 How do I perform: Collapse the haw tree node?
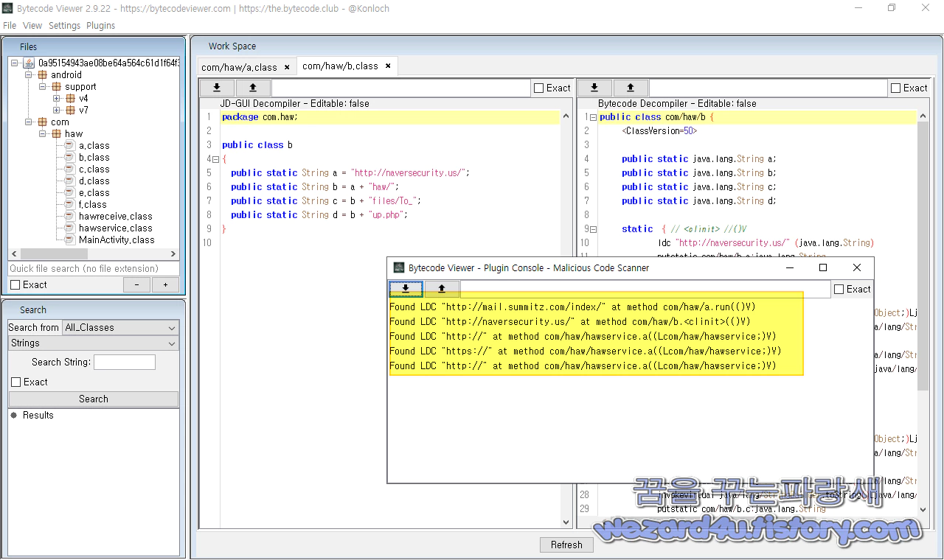[x=43, y=134]
